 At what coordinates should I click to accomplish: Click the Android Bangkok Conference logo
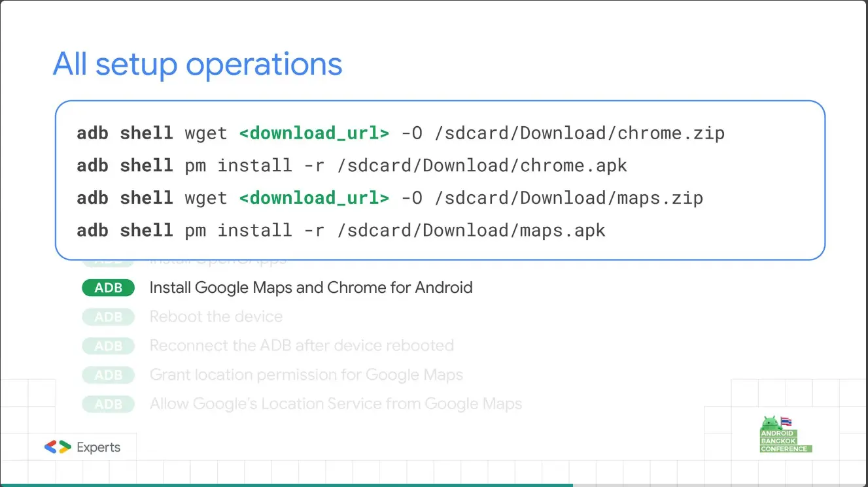tap(786, 434)
